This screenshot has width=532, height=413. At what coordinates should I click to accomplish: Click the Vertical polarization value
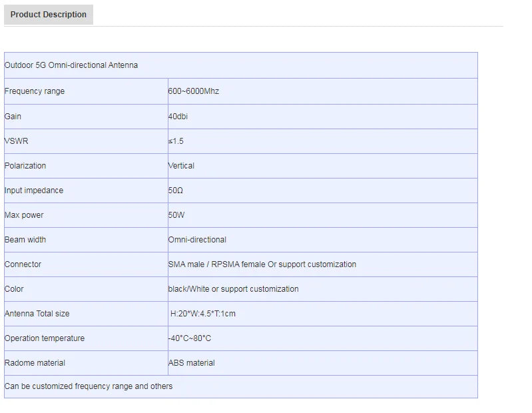pos(181,166)
